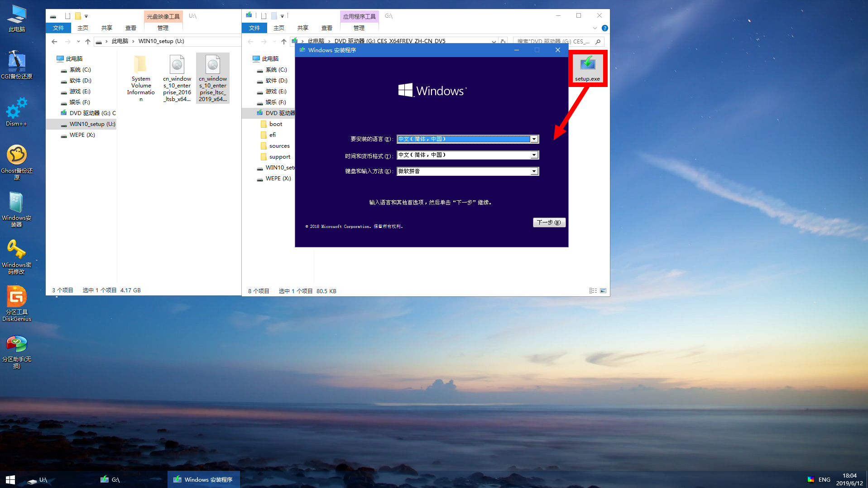The width and height of the screenshot is (868, 488).
Task: Click the ENG input language indicator
Action: pos(824,479)
